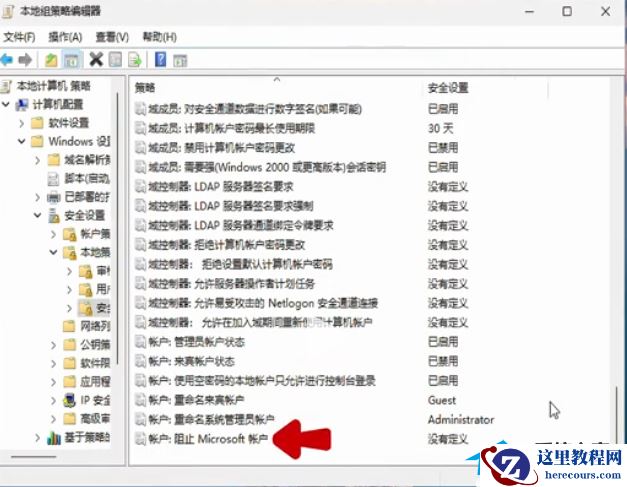627x487 pixels.
Task: Open the 查看(V) menu
Action: click(112, 37)
